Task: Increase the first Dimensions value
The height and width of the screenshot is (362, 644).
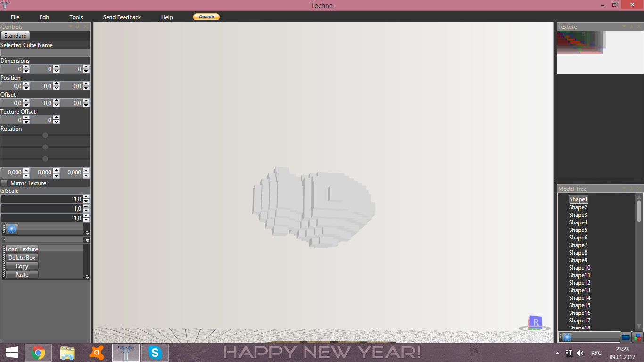Action: click(26, 67)
